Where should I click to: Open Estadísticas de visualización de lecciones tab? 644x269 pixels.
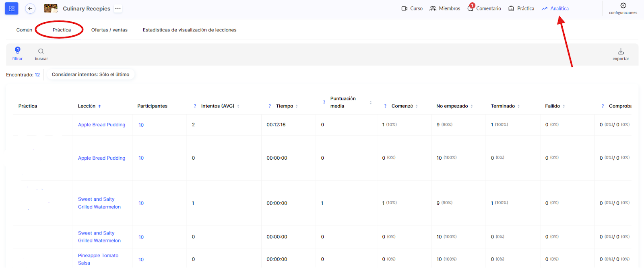[189, 30]
